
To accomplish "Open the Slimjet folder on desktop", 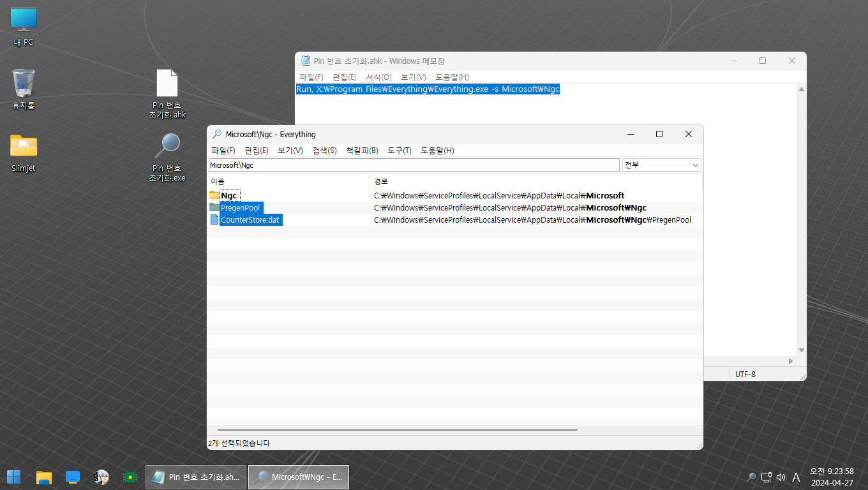I will (x=24, y=153).
